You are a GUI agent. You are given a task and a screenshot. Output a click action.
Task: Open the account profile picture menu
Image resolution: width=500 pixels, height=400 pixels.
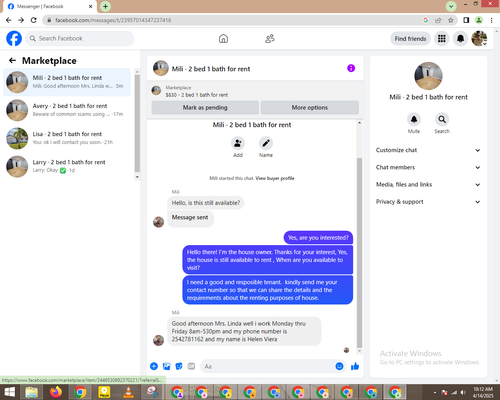coord(479,39)
